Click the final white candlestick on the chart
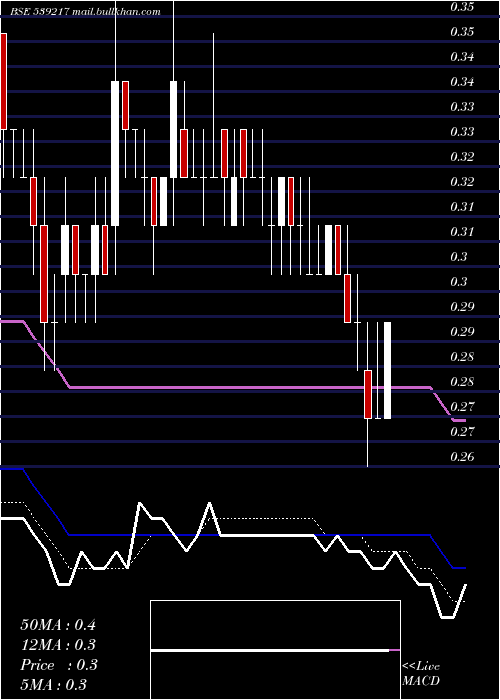Screen dimensions: 500x700 [388, 370]
